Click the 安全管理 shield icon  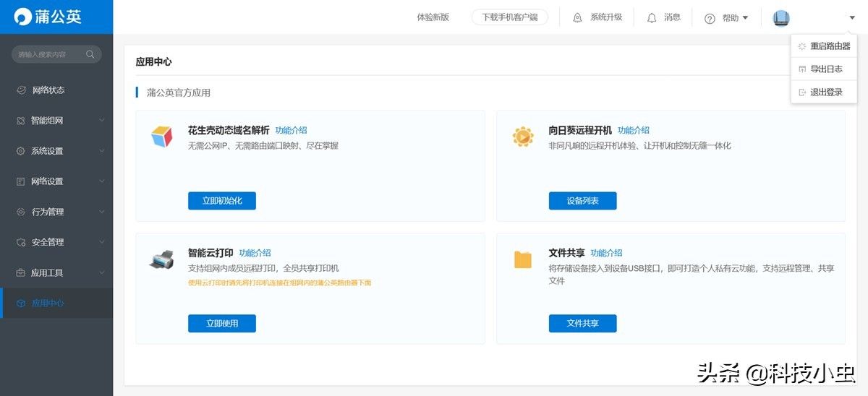coord(21,242)
